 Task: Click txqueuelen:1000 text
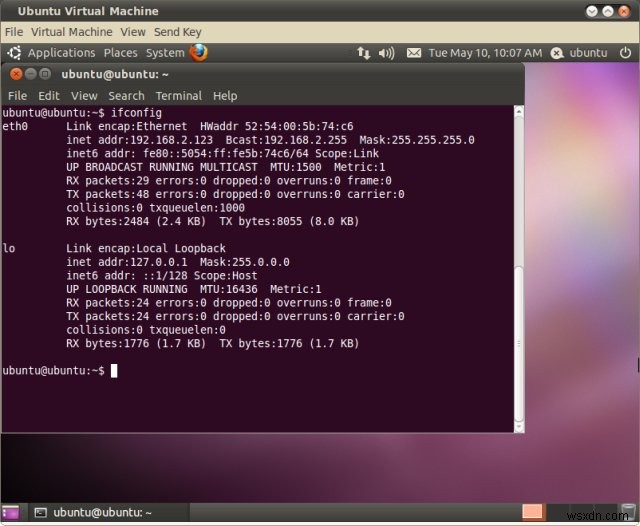tap(197, 207)
